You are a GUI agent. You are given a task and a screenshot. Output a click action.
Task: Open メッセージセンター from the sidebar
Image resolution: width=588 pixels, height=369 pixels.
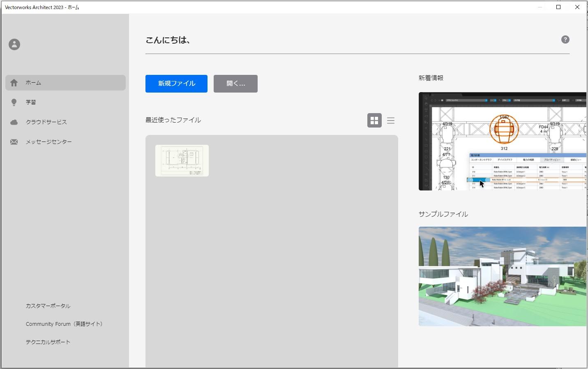[48, 142]
